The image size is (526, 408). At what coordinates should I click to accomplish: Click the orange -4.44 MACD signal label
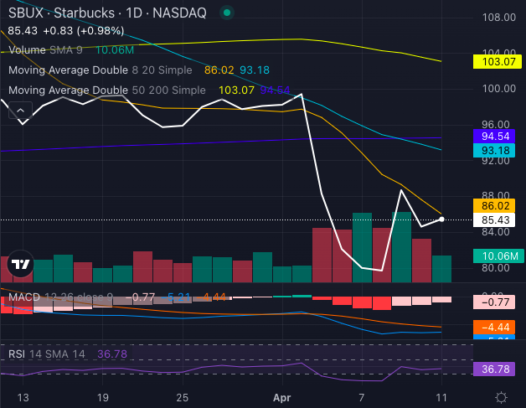pyautogui.click(x=494, y=327)
